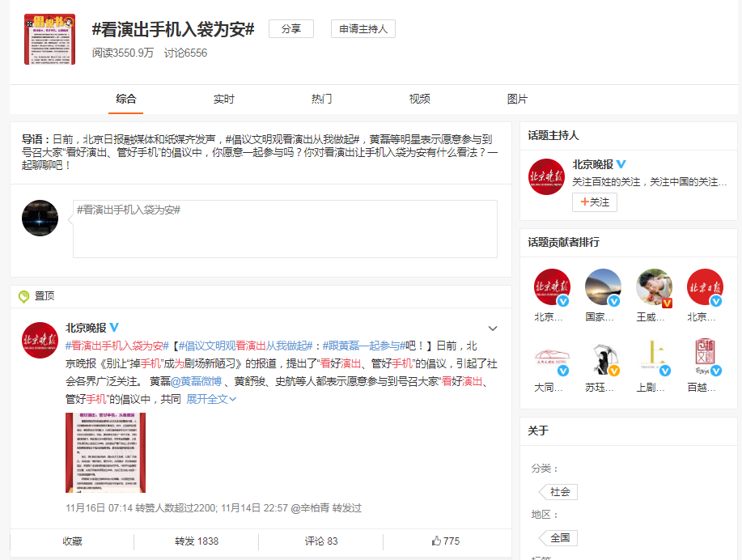Click the 置顶 pin icon
742x560 pixels.
point(23,297)
